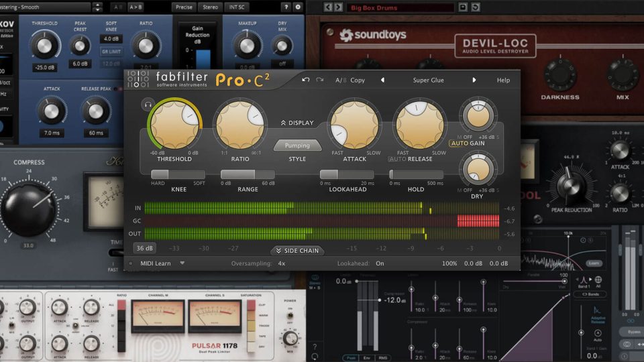Screen dimensions: 644x362
Task: Toggle AUTO release in Pro-C 2
Action: [398, 159]
